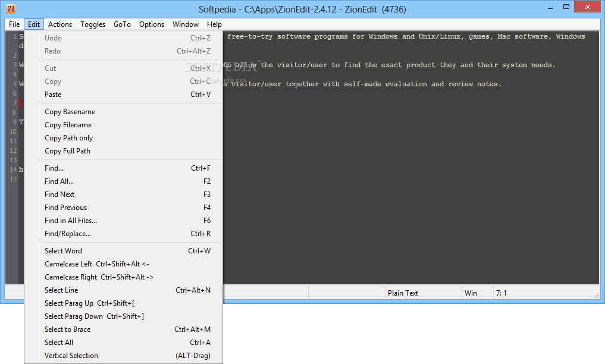This screenshot has width=605, height=364.
Task: Click the window resize grip in status bar
Action: pos(597,296)
